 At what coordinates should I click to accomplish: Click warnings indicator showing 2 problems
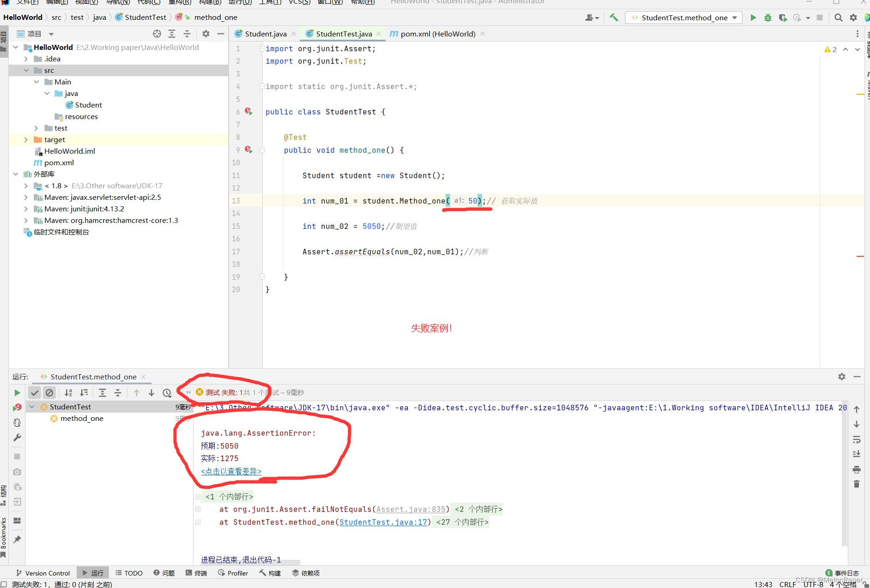(x=830, y=49)
